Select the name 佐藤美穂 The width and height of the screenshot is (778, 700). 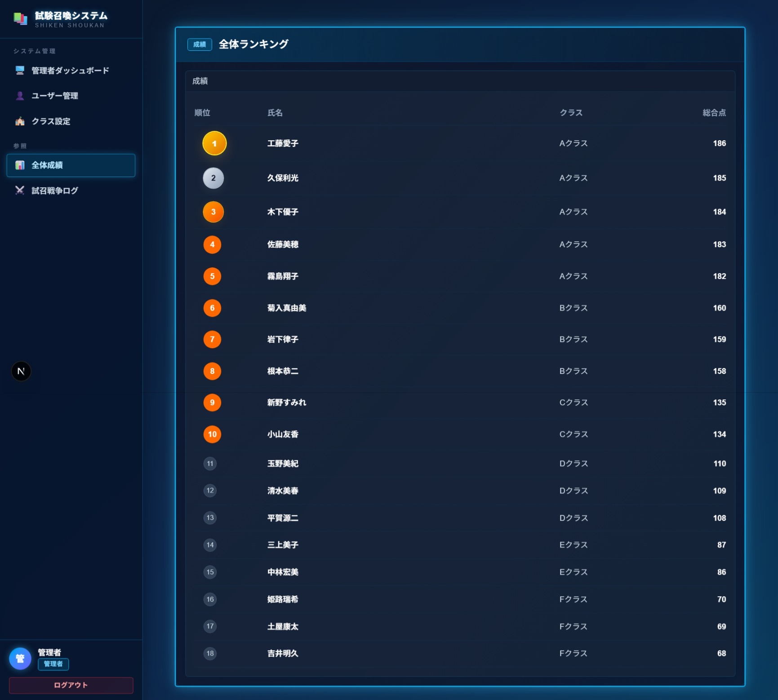pyautogui.click(x=283, y=244)
